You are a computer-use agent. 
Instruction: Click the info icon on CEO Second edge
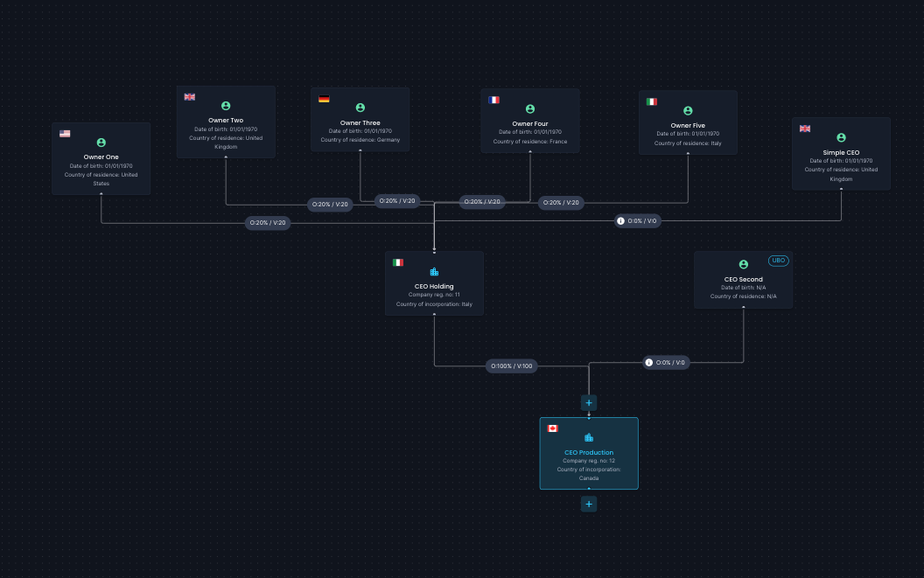pyautogui.click(x=648, y=362)
